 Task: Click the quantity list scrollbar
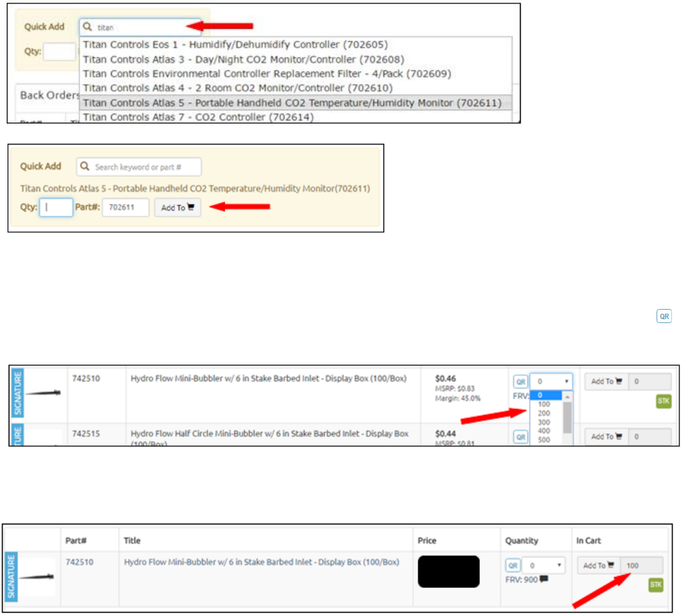[x=567, y=417]
